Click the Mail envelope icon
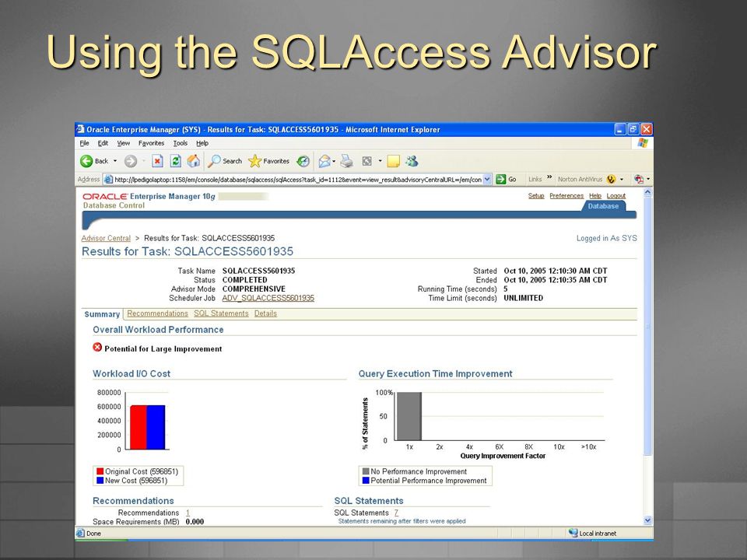This screenshot has width=747, height=560. [324, 162]
